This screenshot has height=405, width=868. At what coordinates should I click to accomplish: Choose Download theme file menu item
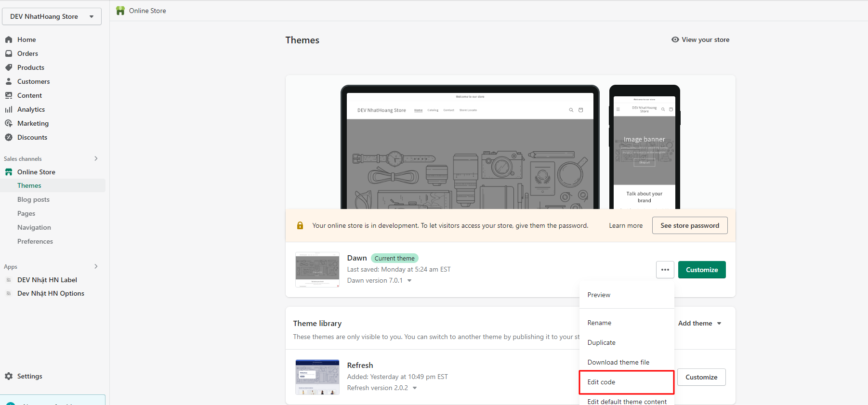point(627,362)
